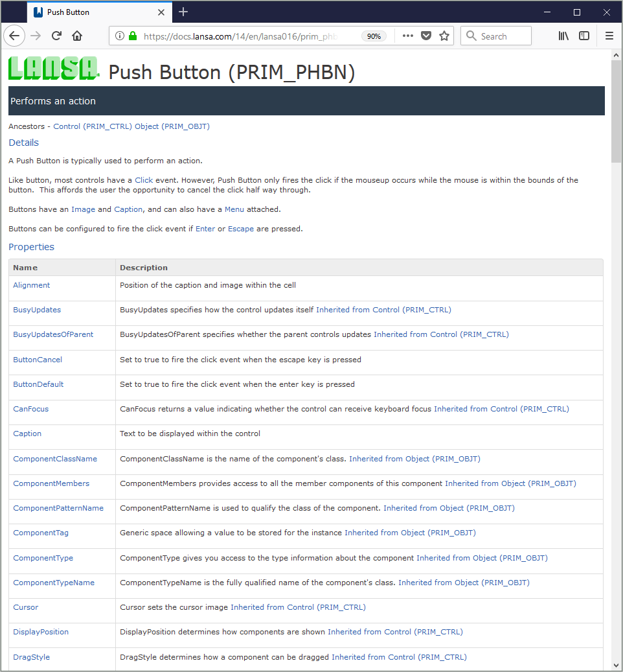The height and width of the screenshot is (672, 623).
Task: Click Inherited from Object link in ComponentTag row
Action: [410, 533]
